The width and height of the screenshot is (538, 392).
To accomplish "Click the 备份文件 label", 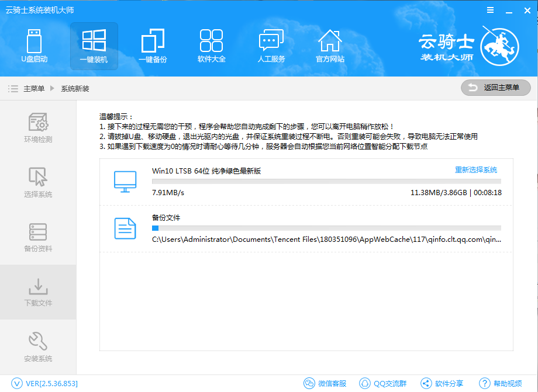I will [x=166, y=217].
